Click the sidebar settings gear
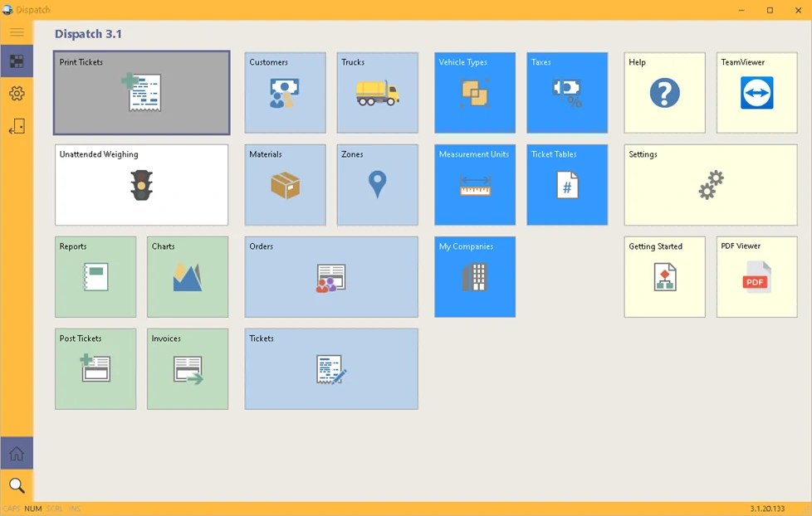Viewport: 812px width, 516px height. point(17,94)
